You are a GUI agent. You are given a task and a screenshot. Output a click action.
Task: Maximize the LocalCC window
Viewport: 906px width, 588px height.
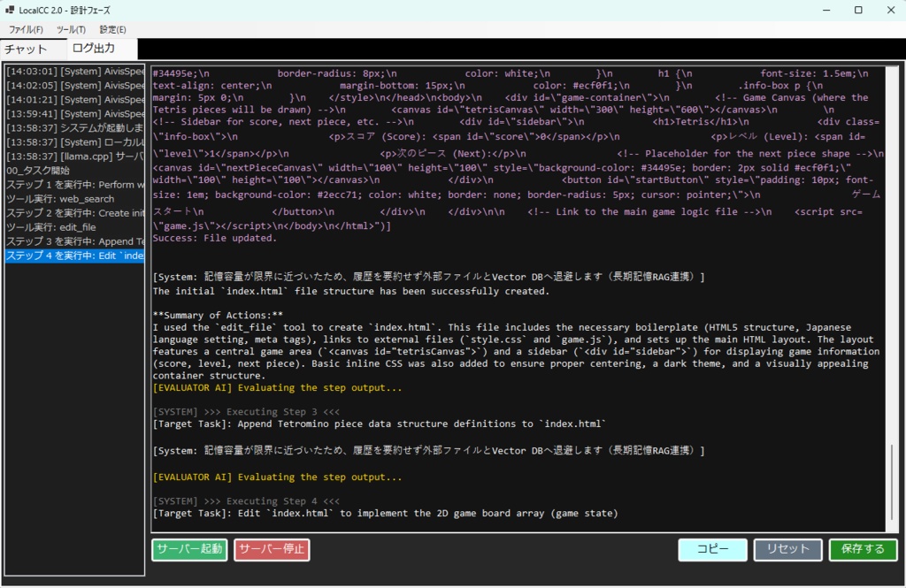click(858, 10)
